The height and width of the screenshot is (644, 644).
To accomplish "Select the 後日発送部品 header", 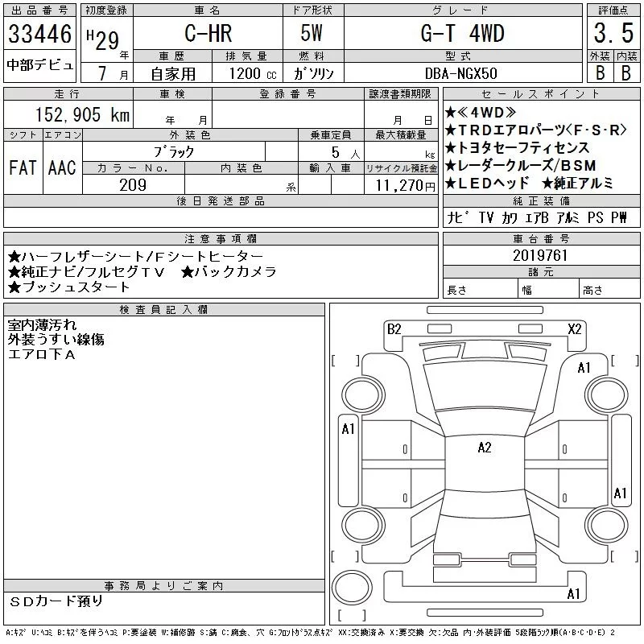I will click(221, 200).
